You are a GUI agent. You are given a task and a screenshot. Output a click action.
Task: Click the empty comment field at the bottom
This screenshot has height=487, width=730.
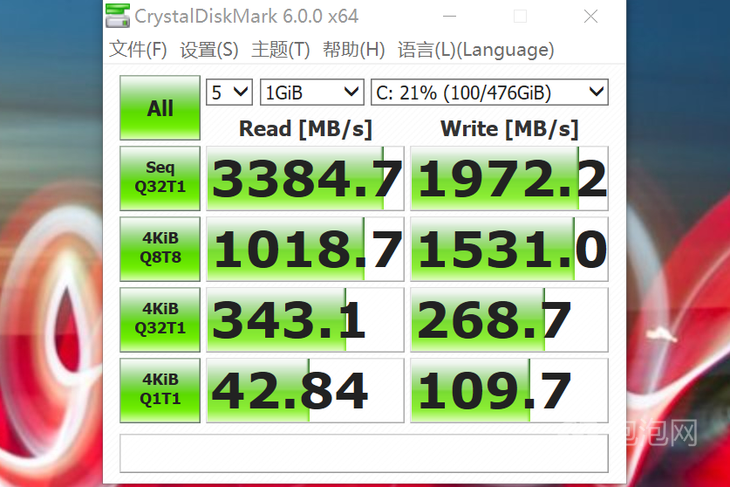click(364, 453)
